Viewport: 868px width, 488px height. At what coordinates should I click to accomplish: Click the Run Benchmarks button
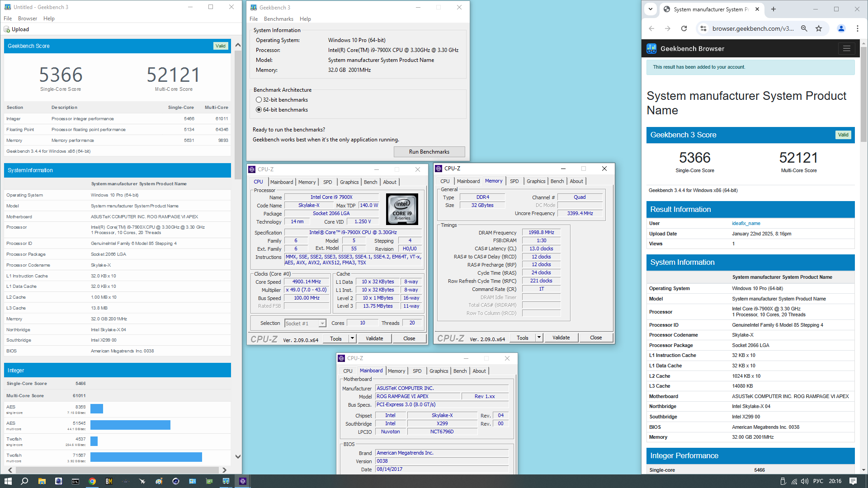[429, 152]
